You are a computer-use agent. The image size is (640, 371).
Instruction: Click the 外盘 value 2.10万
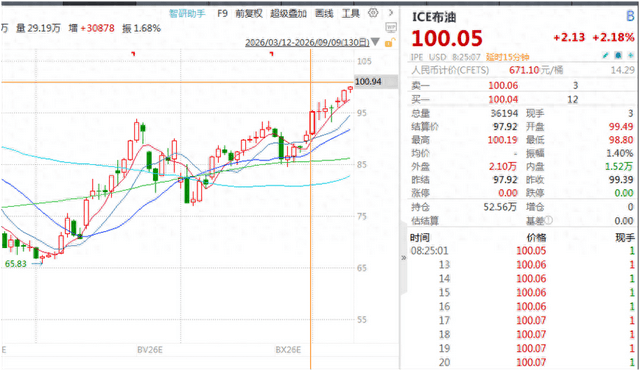pyautogui.click(x=503, y=167)
